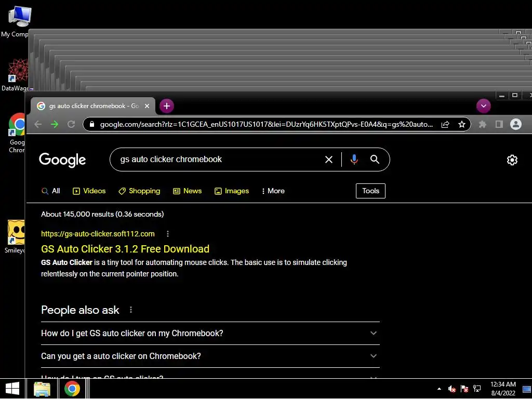Switch to Images results tab
Viewport: 532px width, 399px height.
[232, 191]
